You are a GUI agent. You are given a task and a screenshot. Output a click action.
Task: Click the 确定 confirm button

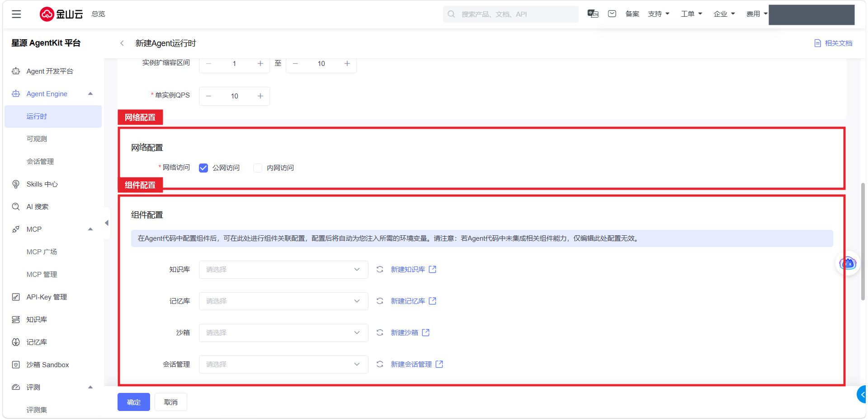[134, 402]
